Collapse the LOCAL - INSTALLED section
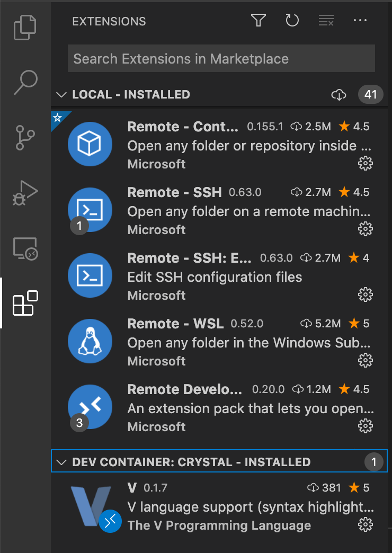392x553 pixels. (61, 94)
